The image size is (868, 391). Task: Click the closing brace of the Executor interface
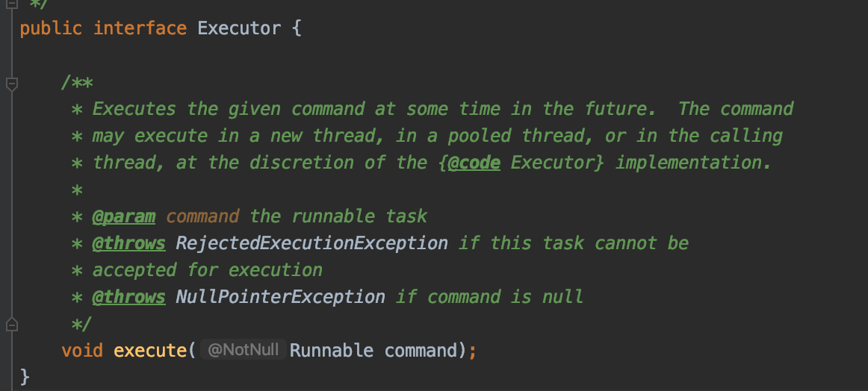tap(25, 377)
